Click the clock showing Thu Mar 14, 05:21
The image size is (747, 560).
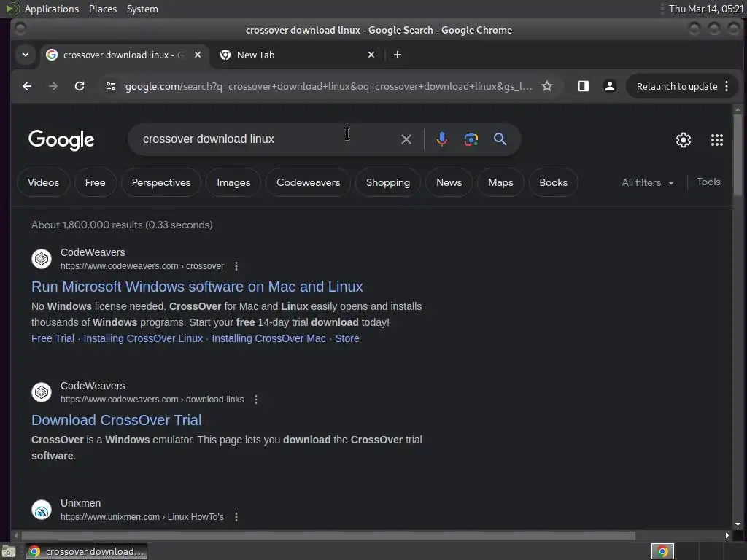coord(706,9)
